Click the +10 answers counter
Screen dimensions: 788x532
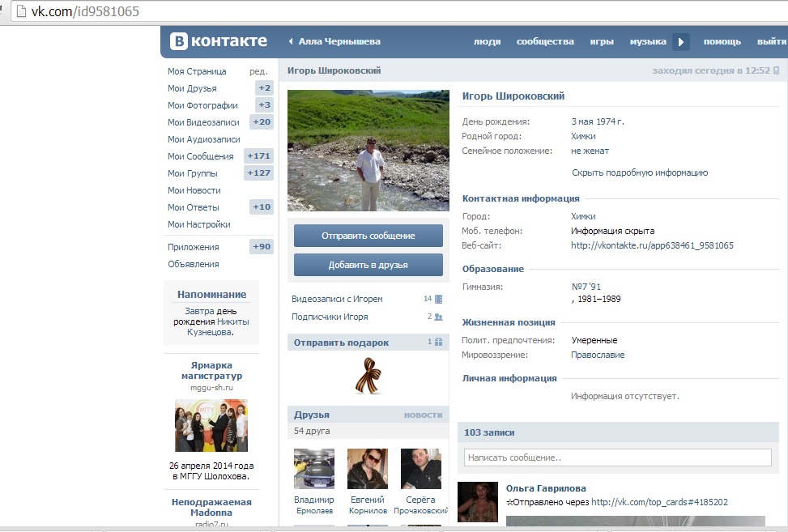coord(262,207)
